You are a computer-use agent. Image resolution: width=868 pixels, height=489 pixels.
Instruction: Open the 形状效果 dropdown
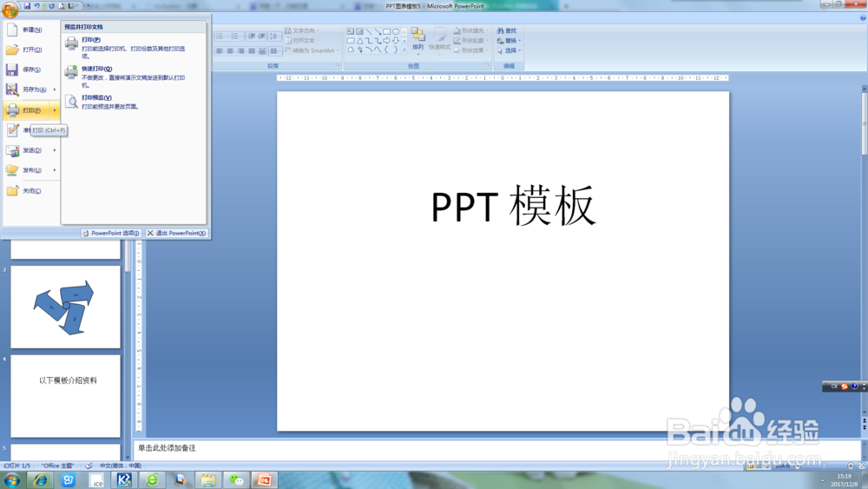coord(471,50)
